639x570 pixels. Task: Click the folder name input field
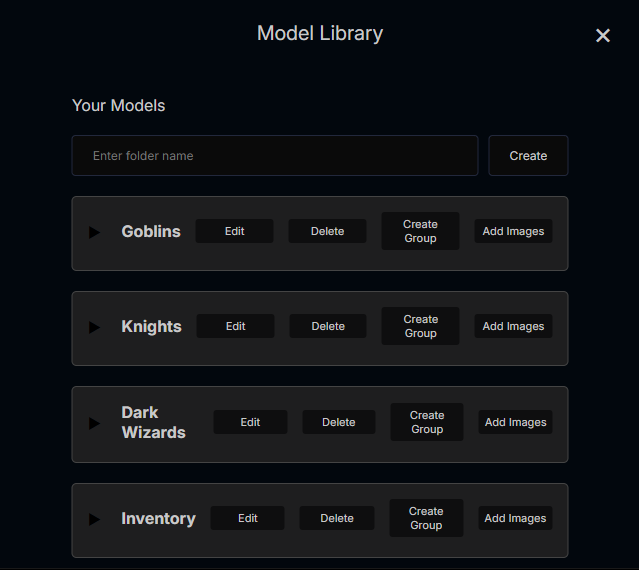click(x=275, y=156)
